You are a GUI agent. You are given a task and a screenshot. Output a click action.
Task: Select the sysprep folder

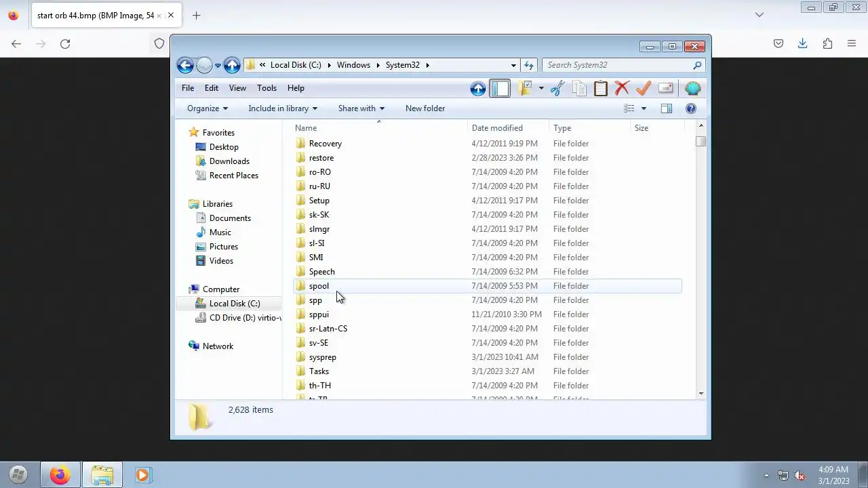tap(488, 357)
